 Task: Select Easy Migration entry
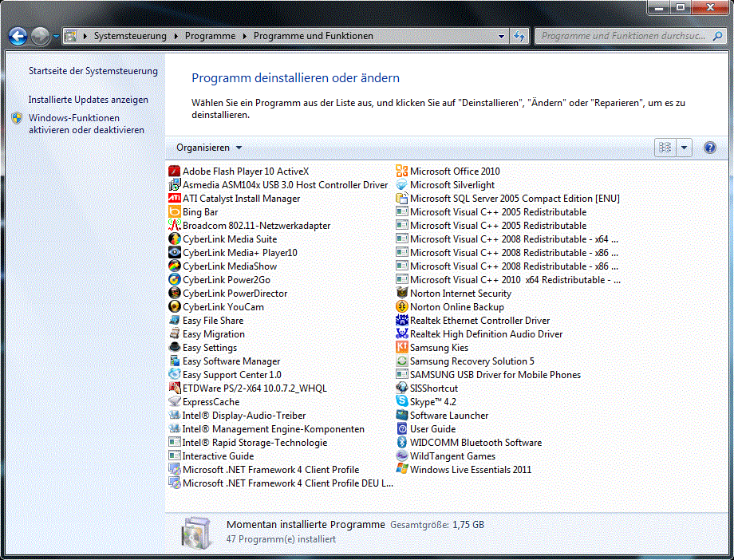207,334
